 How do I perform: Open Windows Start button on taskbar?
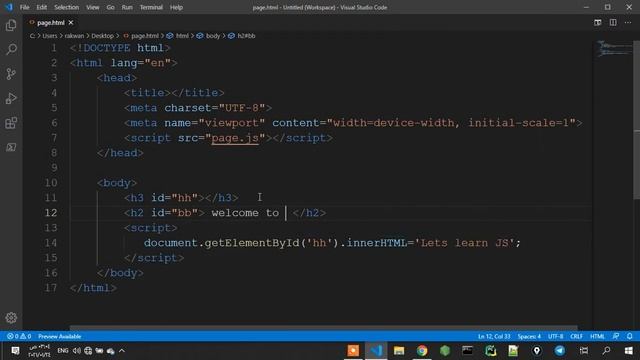pos(629,351)
